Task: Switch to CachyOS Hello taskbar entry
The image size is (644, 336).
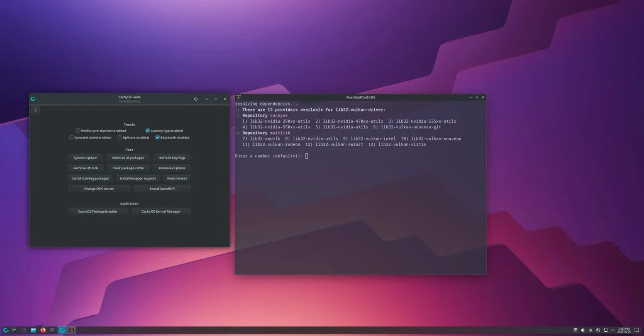Action: 62,330
